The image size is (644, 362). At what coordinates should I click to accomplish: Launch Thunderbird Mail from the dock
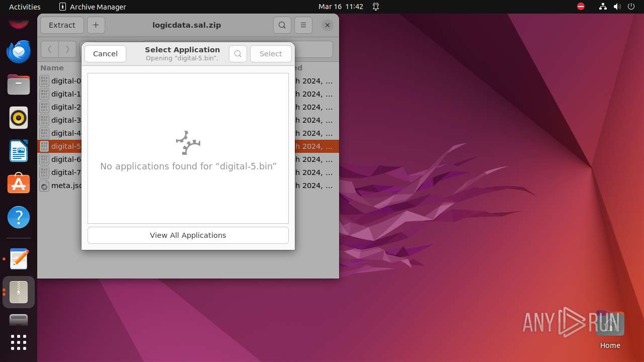[x=19, y=52]
